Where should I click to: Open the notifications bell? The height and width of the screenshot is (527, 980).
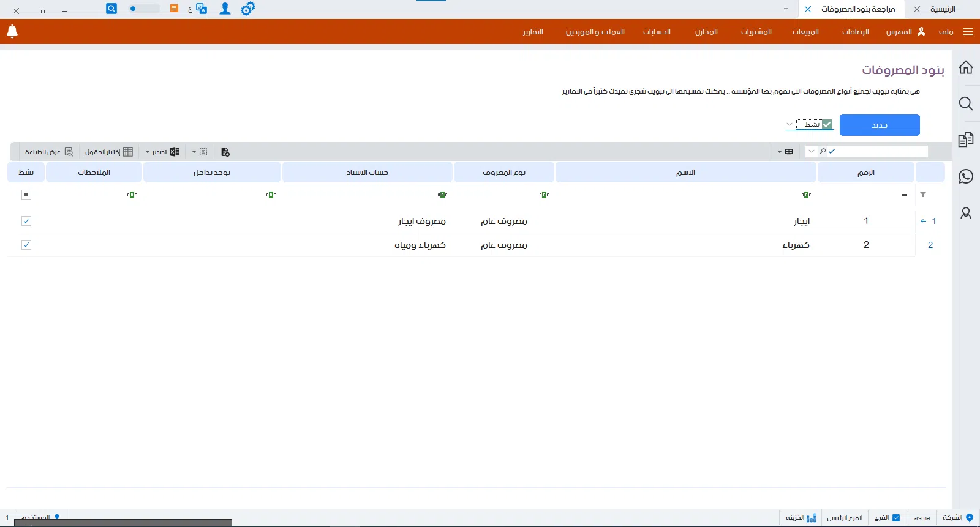[12, 31]
